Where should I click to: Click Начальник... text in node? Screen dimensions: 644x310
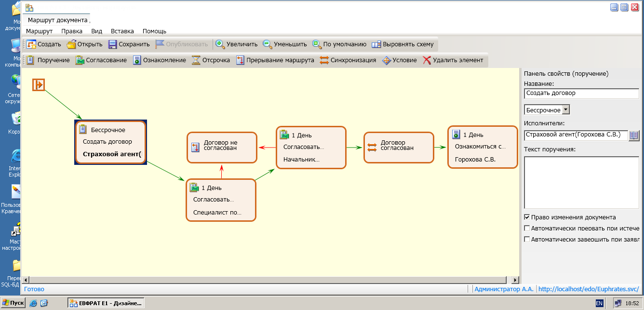click(301, 159)
